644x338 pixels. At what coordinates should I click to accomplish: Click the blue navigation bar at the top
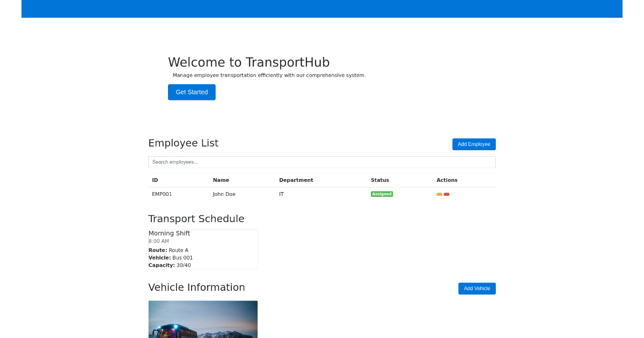(322, 9)
